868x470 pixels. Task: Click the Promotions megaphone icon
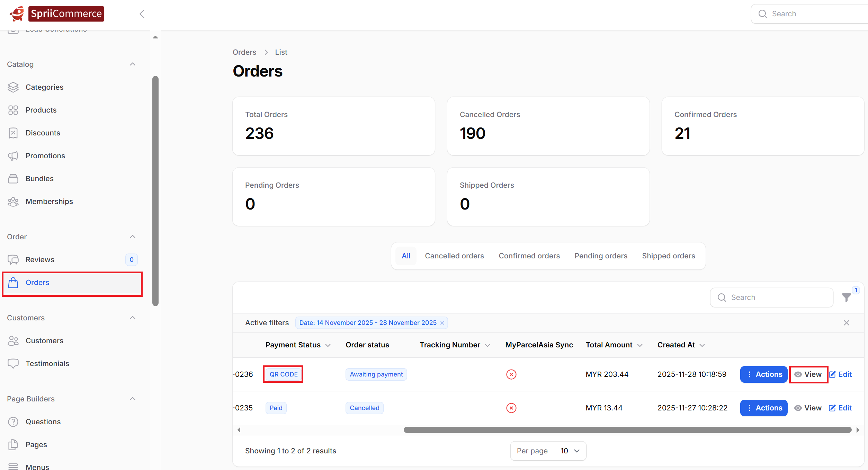coord(13,156)
